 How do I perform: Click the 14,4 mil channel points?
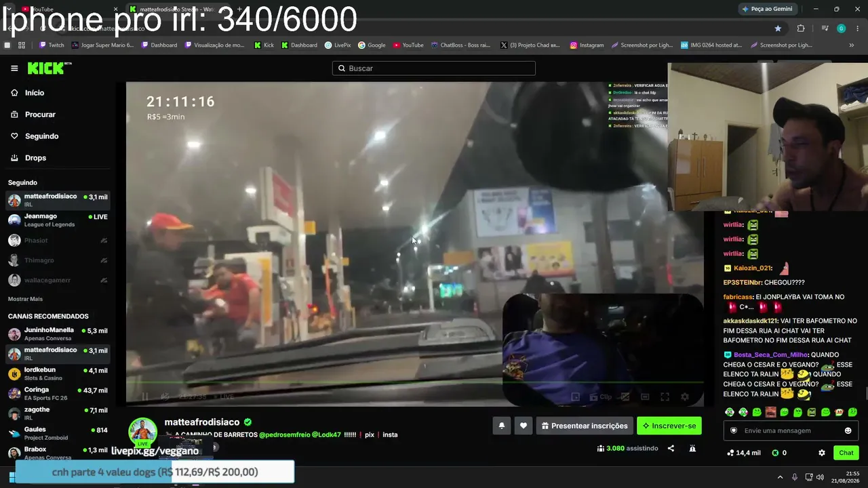(743, 453)
